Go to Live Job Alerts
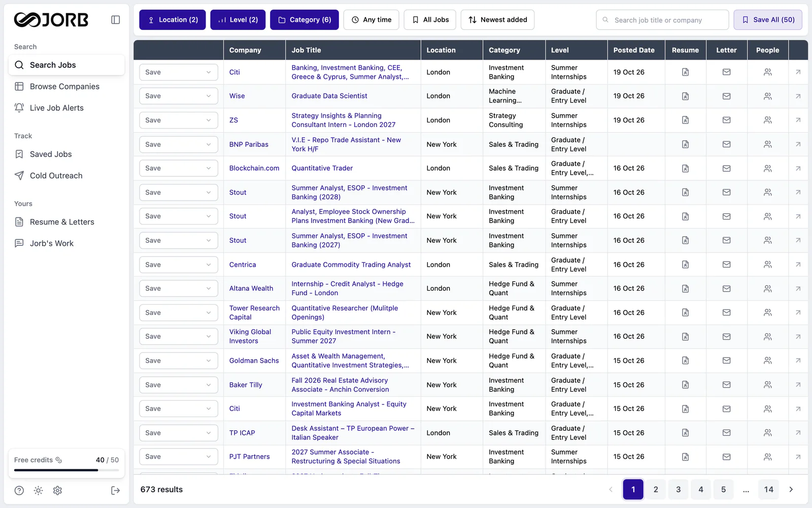The image size is (812, 508). (x=66, y=108)
